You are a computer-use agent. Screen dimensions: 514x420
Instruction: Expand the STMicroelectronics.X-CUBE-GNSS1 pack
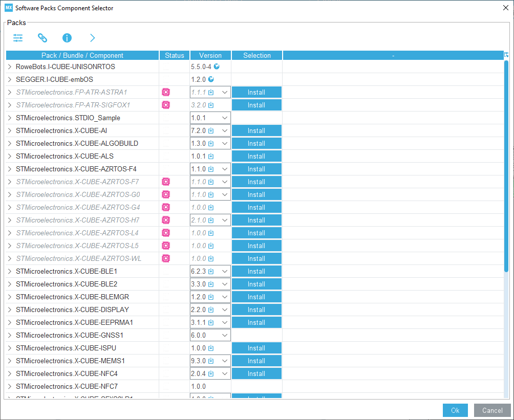(x=10, y=335)
